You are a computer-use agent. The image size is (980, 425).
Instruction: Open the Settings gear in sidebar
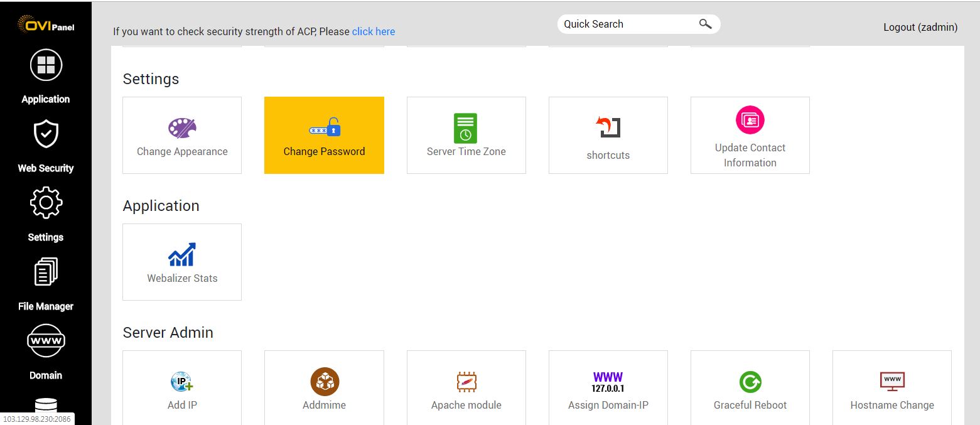pyautogui.click(x=46, y=203)
